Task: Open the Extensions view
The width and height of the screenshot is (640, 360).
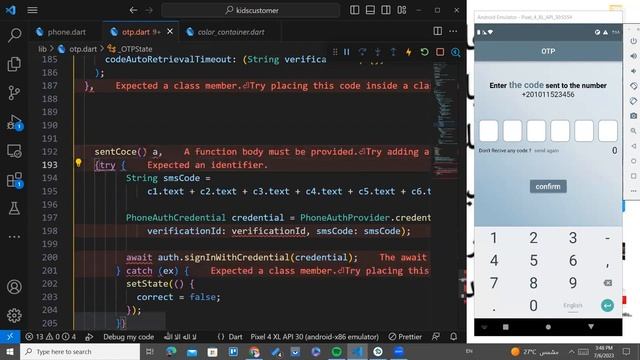Action: pos(14,180)
